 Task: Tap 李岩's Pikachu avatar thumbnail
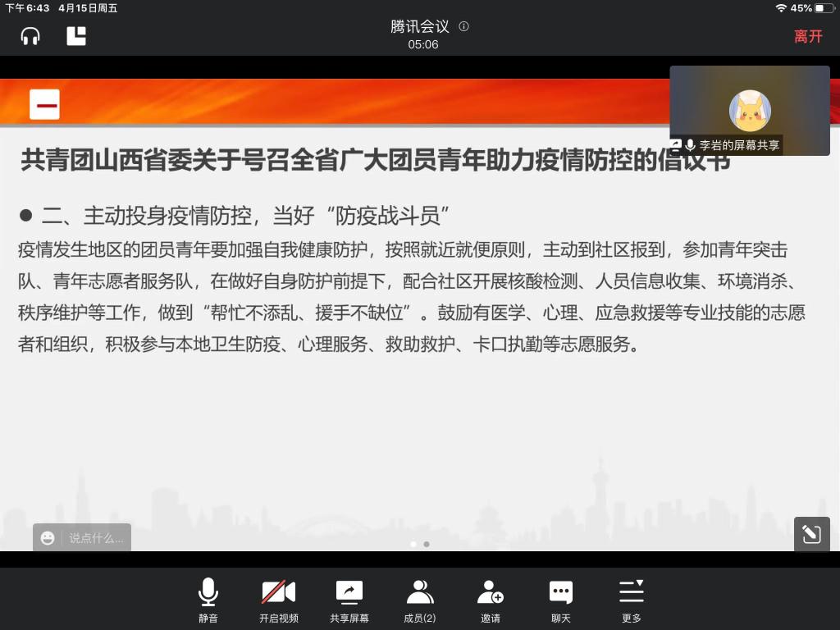(750, 111)
